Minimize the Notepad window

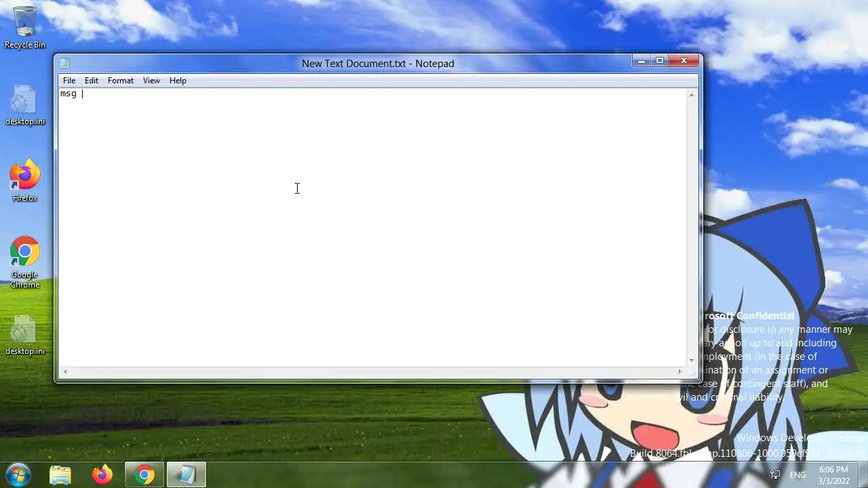pyautogui.click(x=641, y=61)
